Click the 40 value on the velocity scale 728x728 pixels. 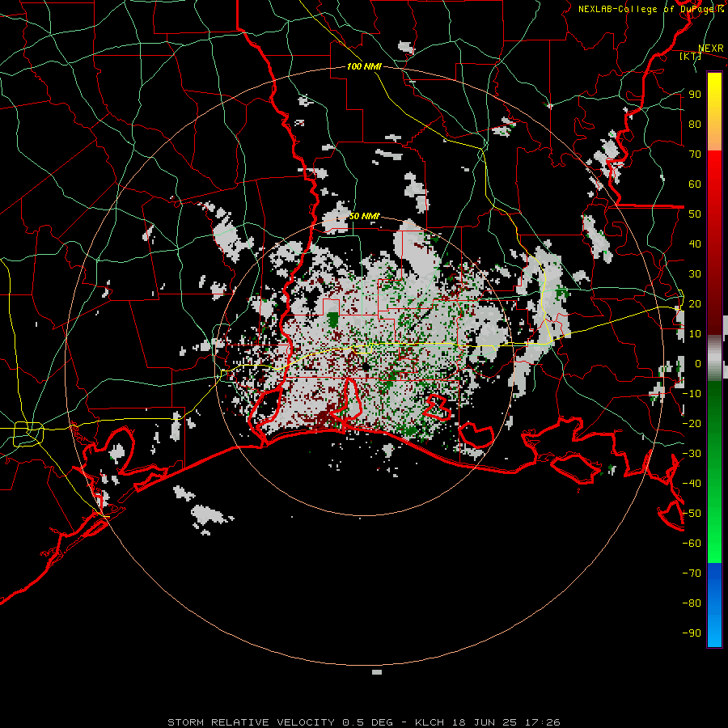695,244
